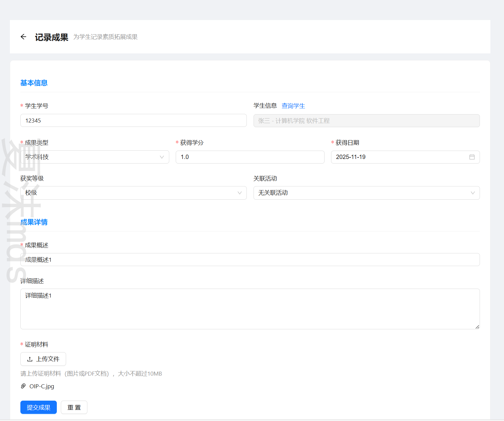Image resolution: width=504 pixels, height=421 pixels.
Task: Focus the 学生学号 input containing 12345
Action: click(133, 120)
